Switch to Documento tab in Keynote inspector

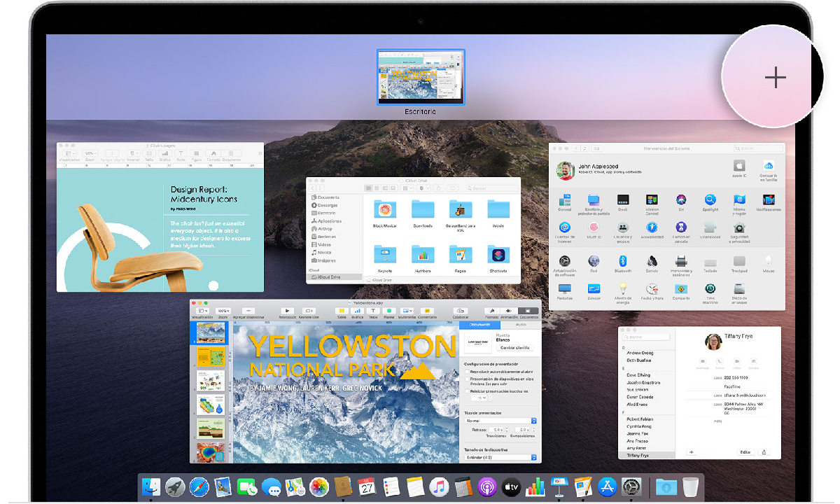[x=480, y=325]
